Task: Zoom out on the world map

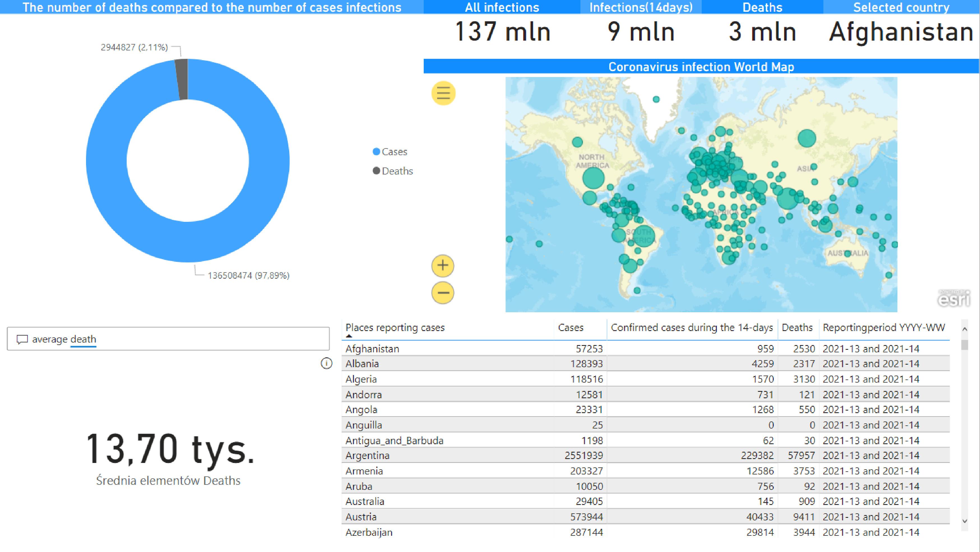Action: click(442, 293)
